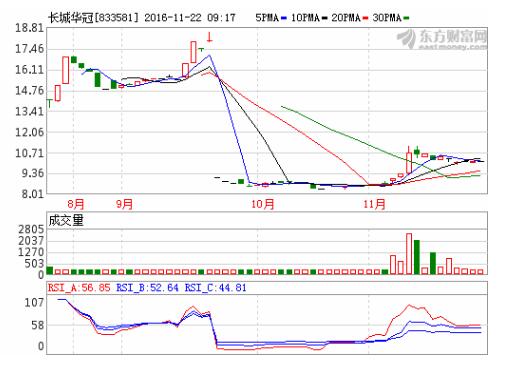
Task: Click the 2037 volume axis label
Action: click(x=31, y=240)
